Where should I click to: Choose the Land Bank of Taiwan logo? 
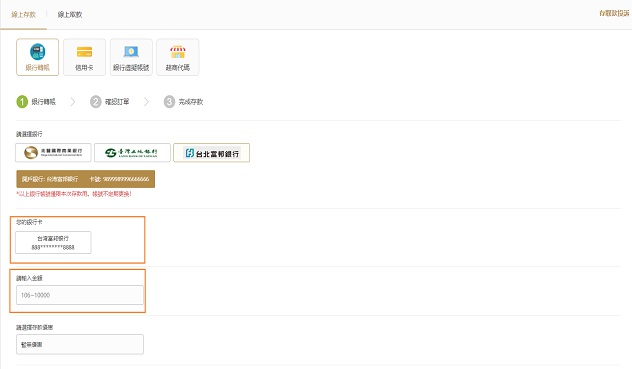click(x=132, y=152)
